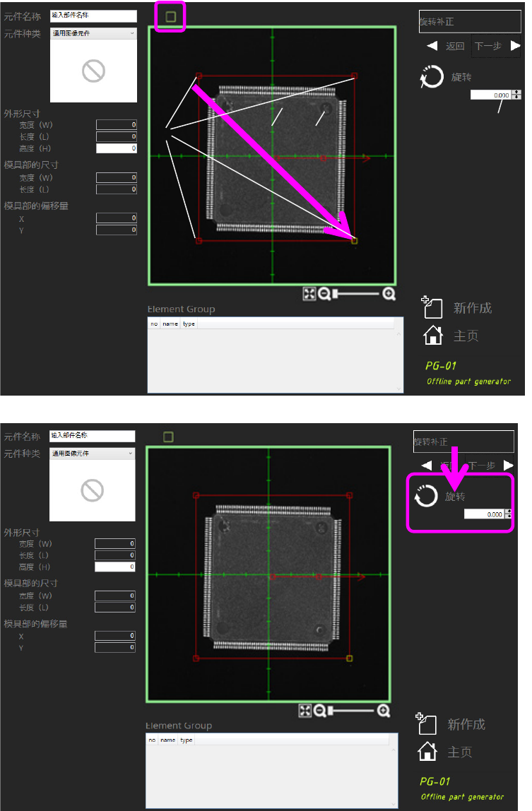This screenshot has width=532, height=811.
Task: Click the offset X field in the lower window
Action: (115, 636)
